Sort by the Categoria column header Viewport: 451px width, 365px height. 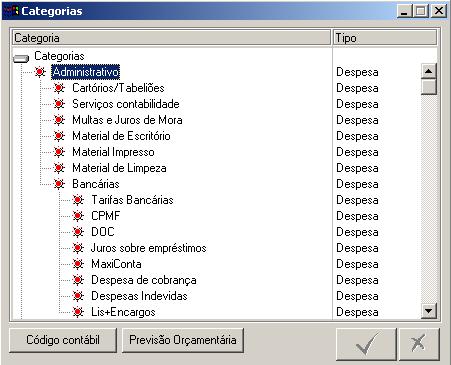tap(172, 38)
